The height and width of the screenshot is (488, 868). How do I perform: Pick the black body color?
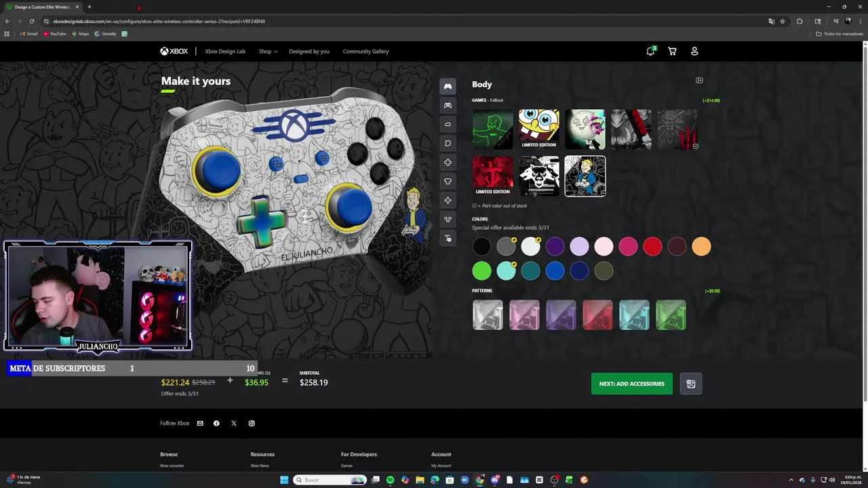click(x=481, y=247)
